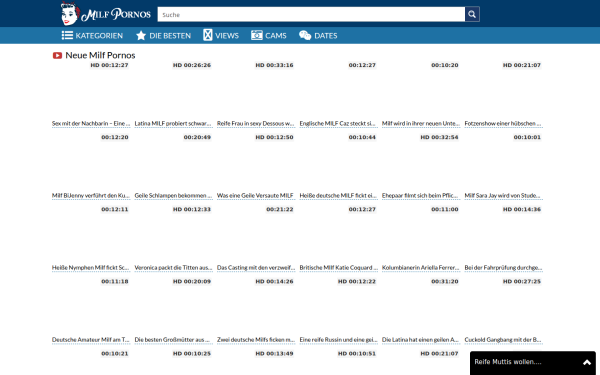Click the duration label "00:11:00"
This screenshot has height=375, width=600.
[x=445, y=209]
